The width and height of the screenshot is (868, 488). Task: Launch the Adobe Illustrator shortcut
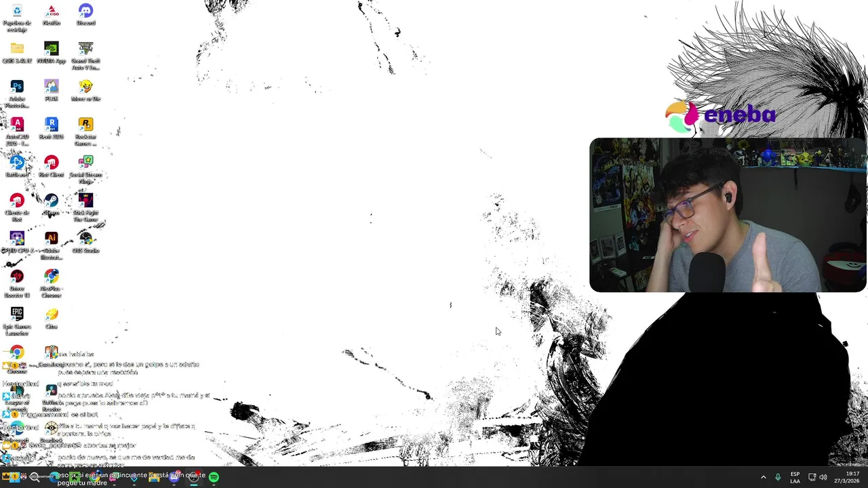pyautogui.click(x=52, y=246)
